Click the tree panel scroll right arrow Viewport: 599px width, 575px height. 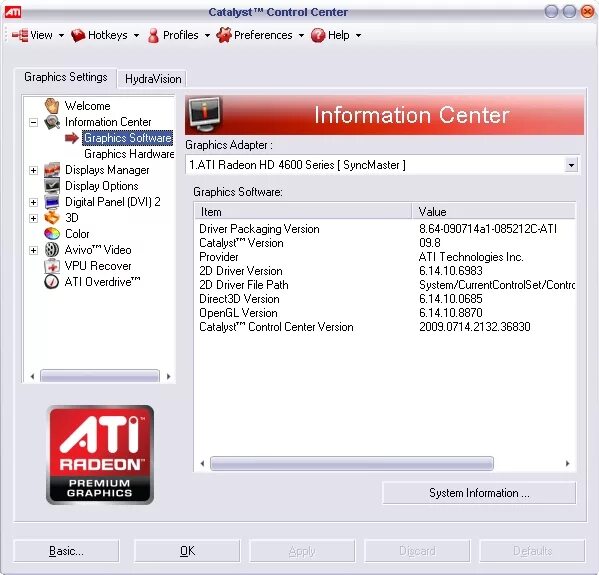168,376
